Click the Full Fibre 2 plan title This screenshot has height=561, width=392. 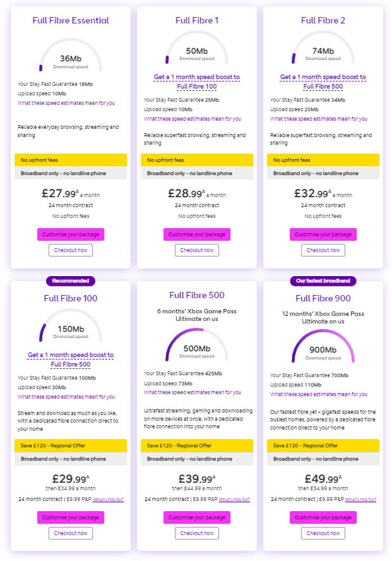pyautogui.click(x=323, y=20)
